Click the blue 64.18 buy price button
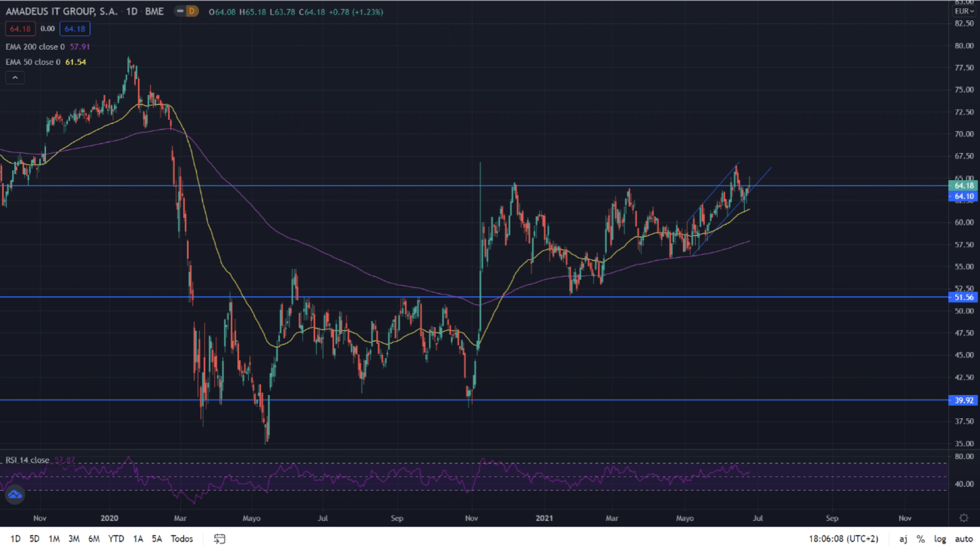This screenshot has height=551, width=980. tap(75, 29)
